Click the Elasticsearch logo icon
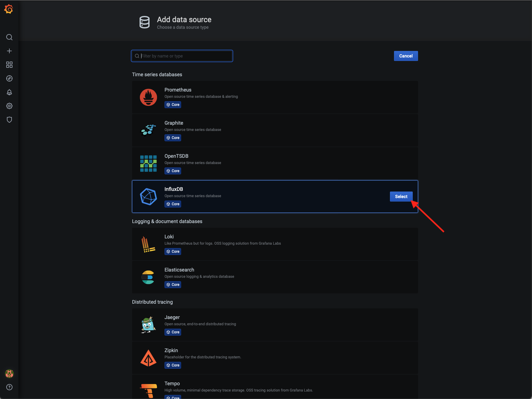Image resolution: width=532 pixels, height=399 pixels. (148, 277)
